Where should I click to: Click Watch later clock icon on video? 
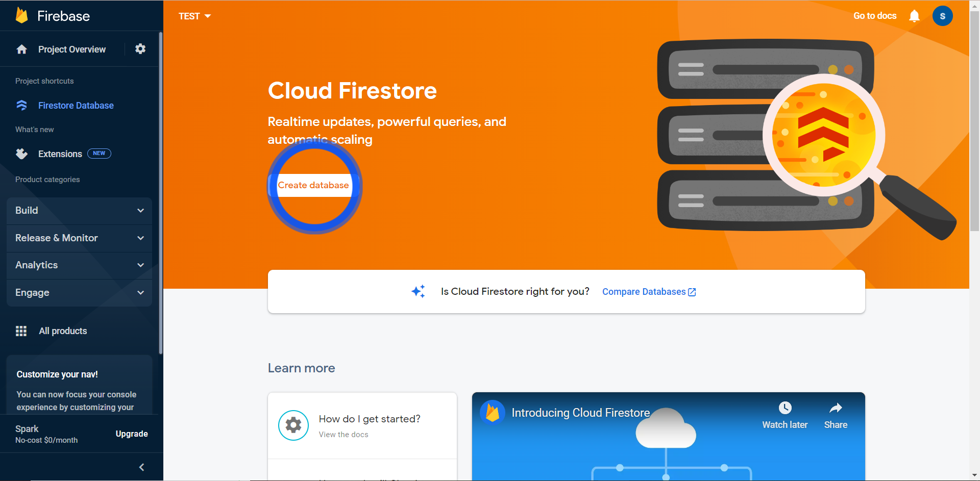tap(785, 408)
